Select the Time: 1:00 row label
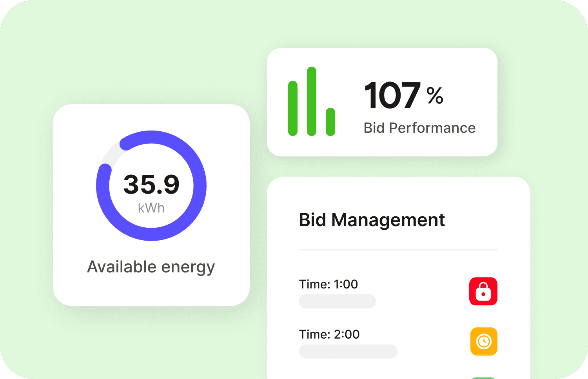Viewport: 588px width, 379px height. click(x=328, y=284)
